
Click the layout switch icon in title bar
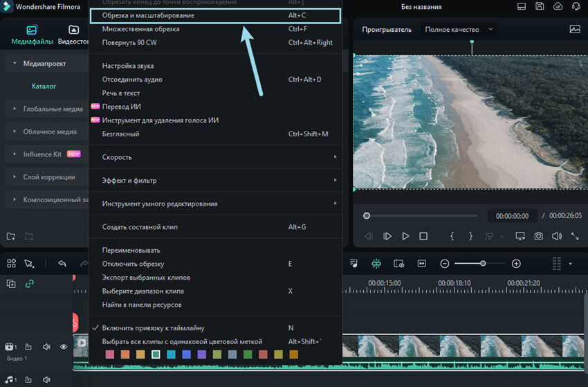(522, 6)
